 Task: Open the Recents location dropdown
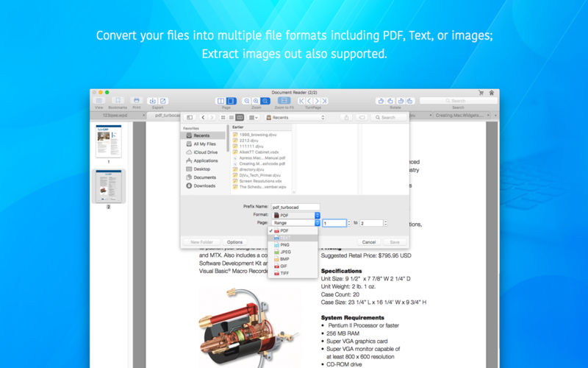coord(295,118)
